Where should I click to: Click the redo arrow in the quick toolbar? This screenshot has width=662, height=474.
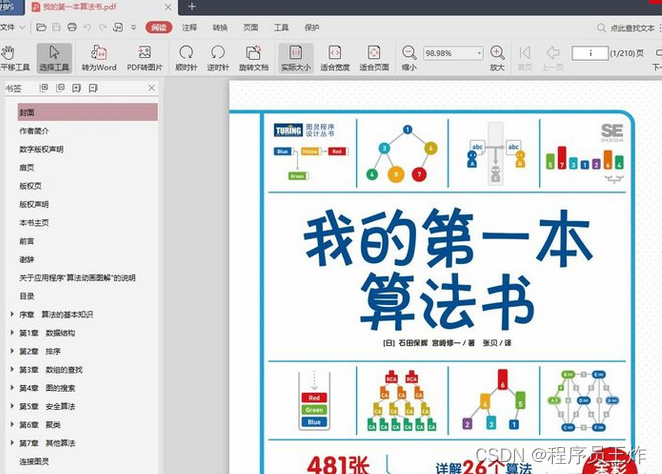pyautogui.click(x=103, y=27)
